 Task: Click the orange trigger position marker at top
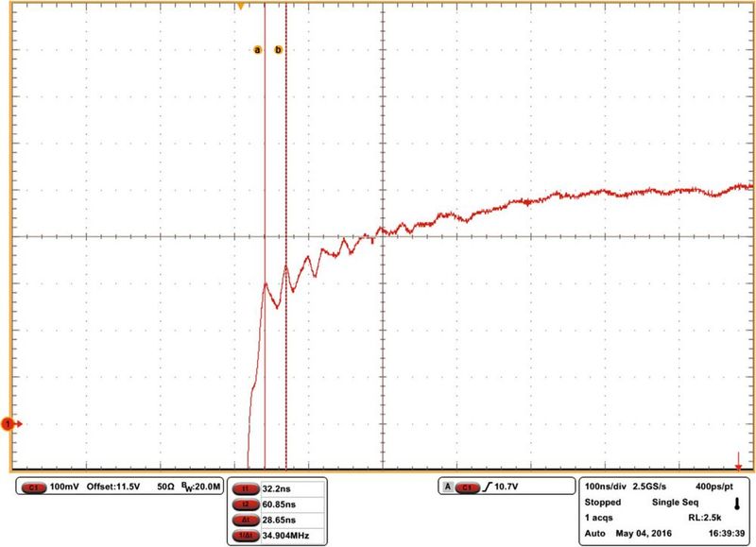coord(240,6)
